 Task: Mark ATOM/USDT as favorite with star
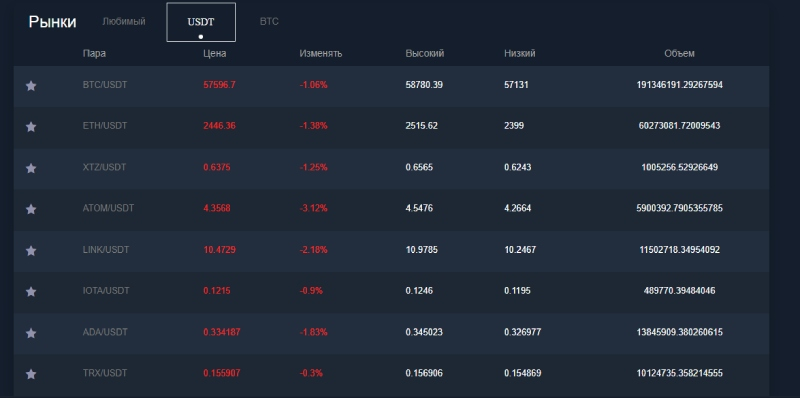31,209
